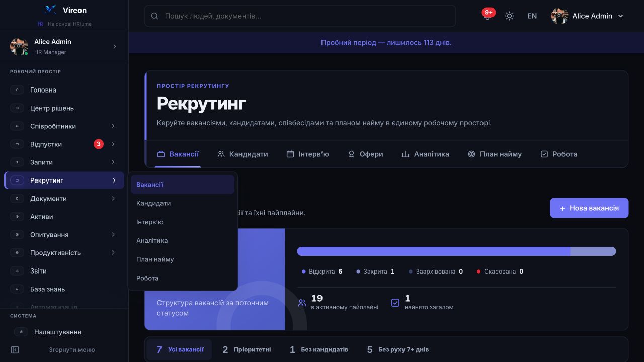644x362 pixels.
Task: Select Вакансії in the flyout submenu
Action: point(183,185)
